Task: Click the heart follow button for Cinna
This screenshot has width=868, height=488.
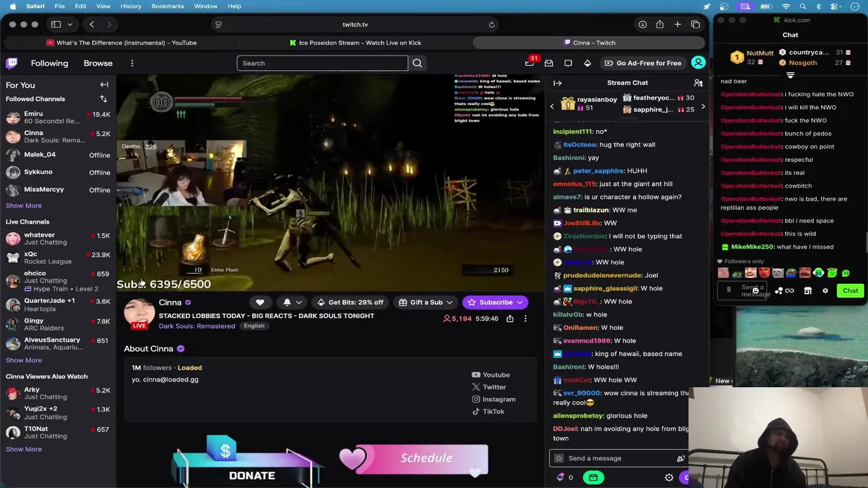Action: [x=260, y=302]
